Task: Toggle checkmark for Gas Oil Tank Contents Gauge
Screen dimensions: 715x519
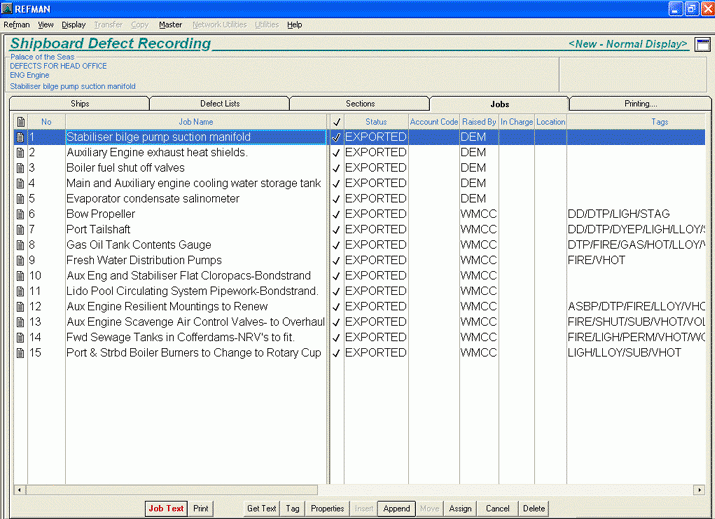Action: point(336,245)
